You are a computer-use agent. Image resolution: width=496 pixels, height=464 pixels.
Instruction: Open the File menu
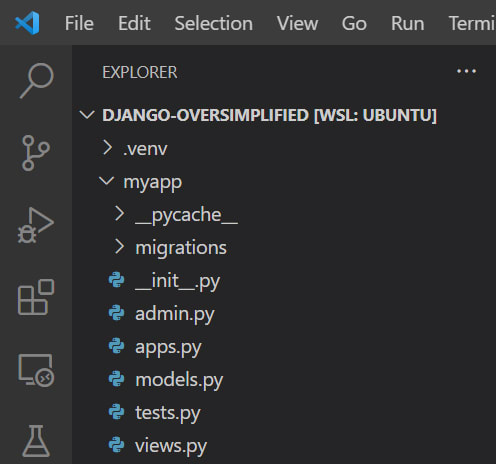click(x=79, y=23)
